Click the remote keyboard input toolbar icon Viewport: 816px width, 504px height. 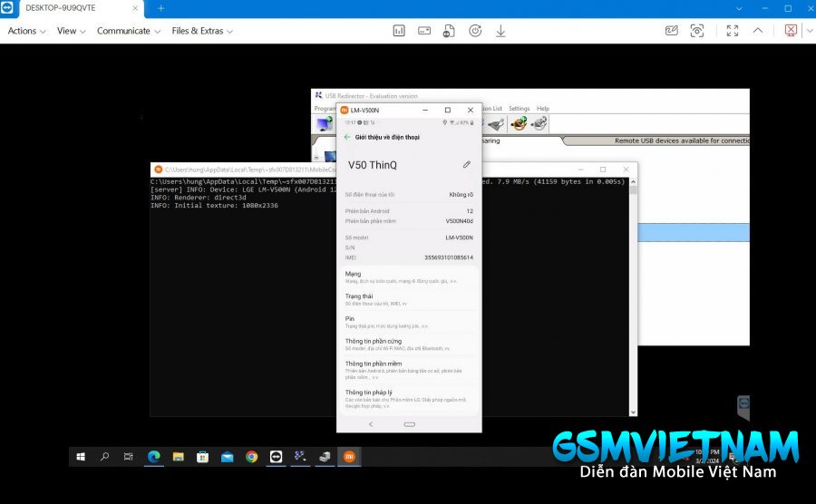point(424,31)
